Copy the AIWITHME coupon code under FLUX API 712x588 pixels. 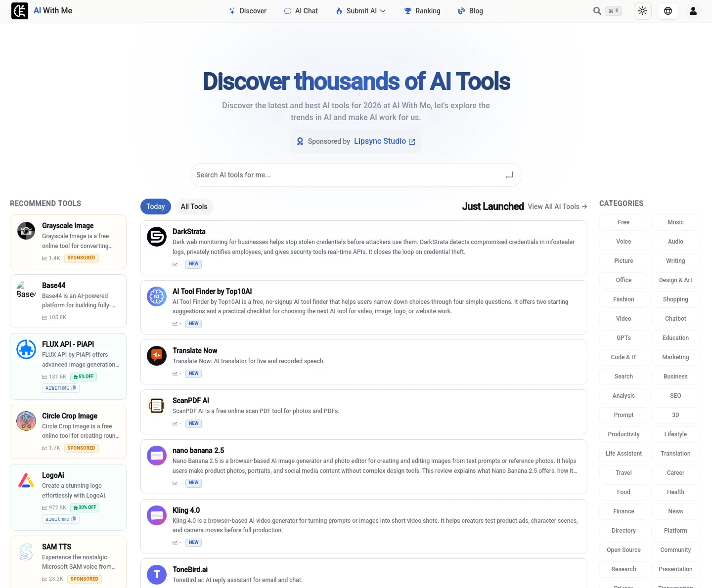(61, 388)
